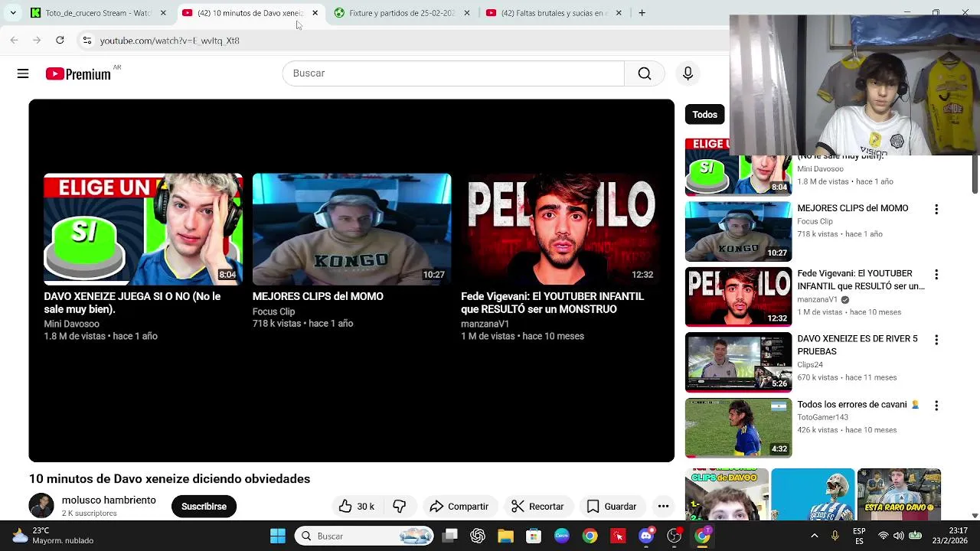
Task: Close the Toto_de_crucero Stream tab
Action: 163,13
